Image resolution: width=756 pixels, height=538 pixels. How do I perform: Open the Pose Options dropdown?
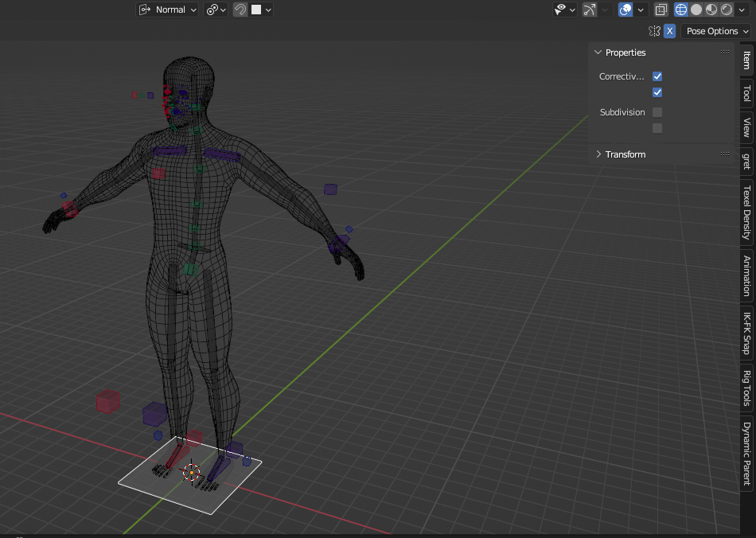tap(715, 31)
